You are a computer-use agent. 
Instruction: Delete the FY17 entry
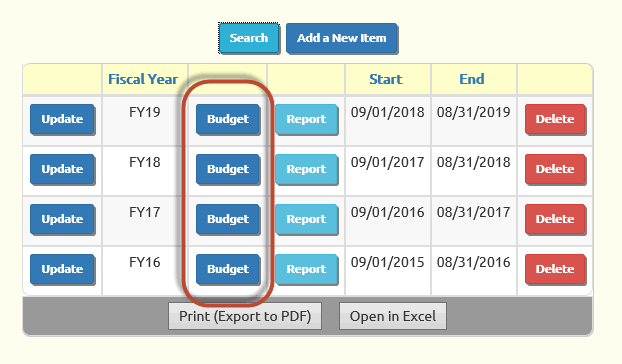[x=555, y=219]
